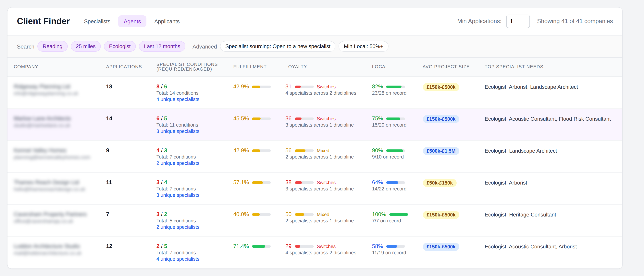The height and width of the screenshot is (276, 644).
Task: Click the 82% local bar
Action: click(395, 87)
